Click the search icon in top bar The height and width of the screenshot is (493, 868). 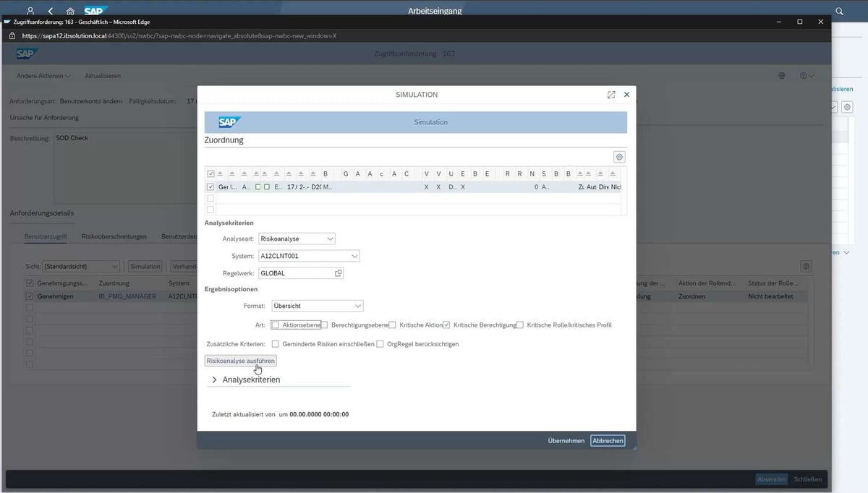(x=839, y=11)
